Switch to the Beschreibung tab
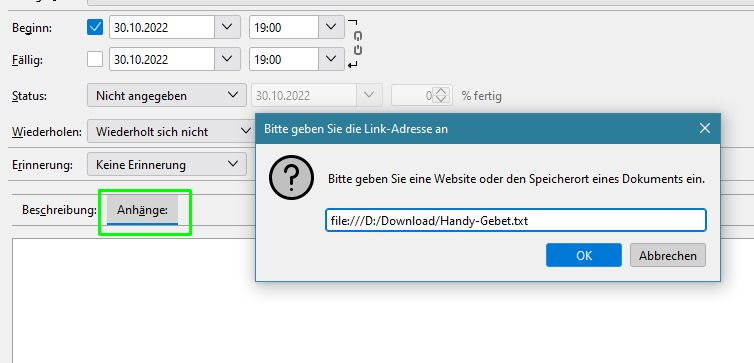 click(59, 210)
